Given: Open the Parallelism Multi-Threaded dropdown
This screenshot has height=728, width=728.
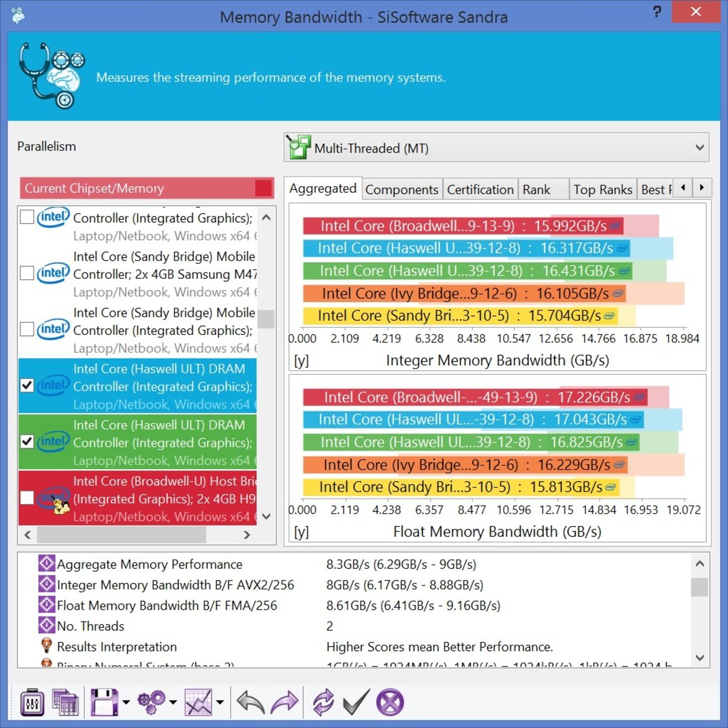Looking at the screenshot, I should pyautogui.click(x=496, y=147).
